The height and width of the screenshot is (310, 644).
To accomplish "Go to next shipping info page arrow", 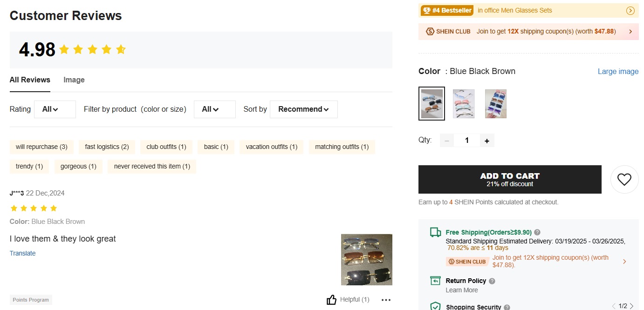I will coord(631,306).
